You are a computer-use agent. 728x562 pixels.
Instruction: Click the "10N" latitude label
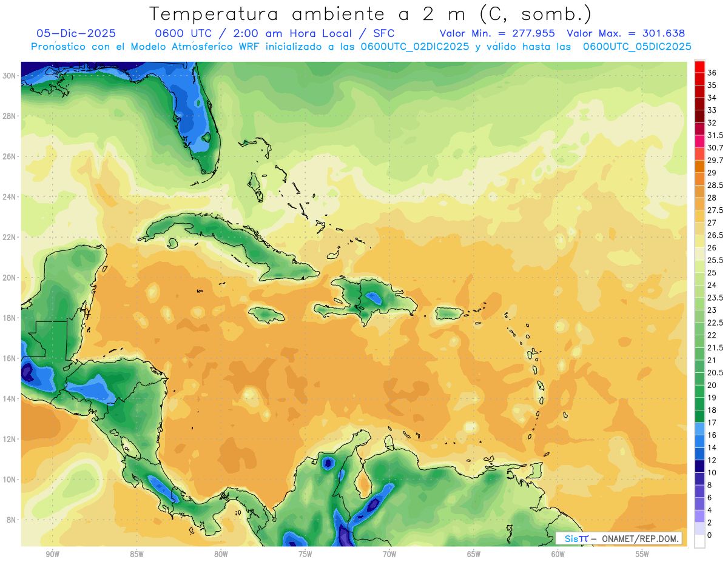point(9,480)
